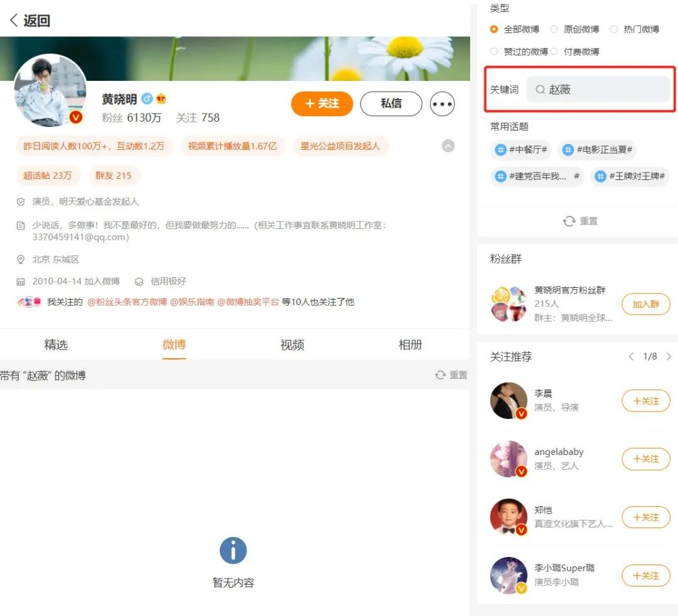The image size is (678, 616).
Task: Open 私信 private message button
Action: pos(391,104)
